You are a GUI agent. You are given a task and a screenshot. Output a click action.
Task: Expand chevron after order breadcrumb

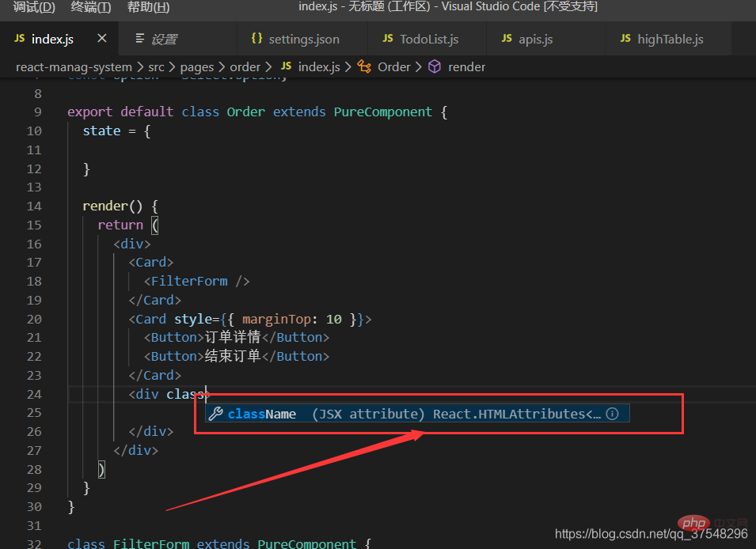[x=268, y=67]
